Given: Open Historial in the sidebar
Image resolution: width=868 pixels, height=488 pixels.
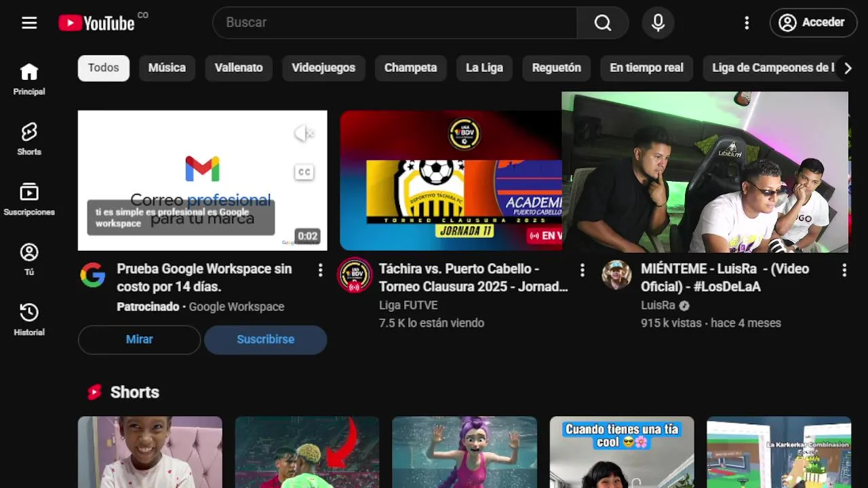Looking at the screenshot, I should click(29, 321).
